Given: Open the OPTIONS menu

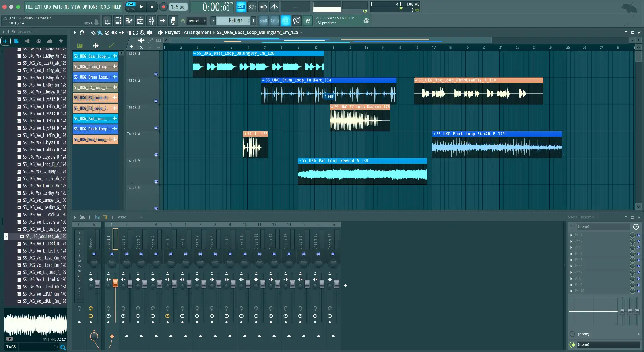Looking at the screenshot, I should pos(90,7).
